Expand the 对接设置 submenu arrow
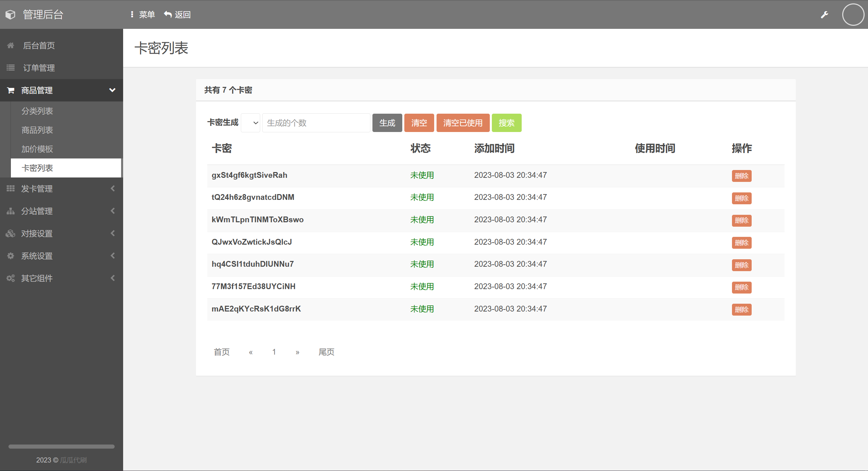This screenshot has width=868, height=471. pyautogui.click(x=113, y=233)
